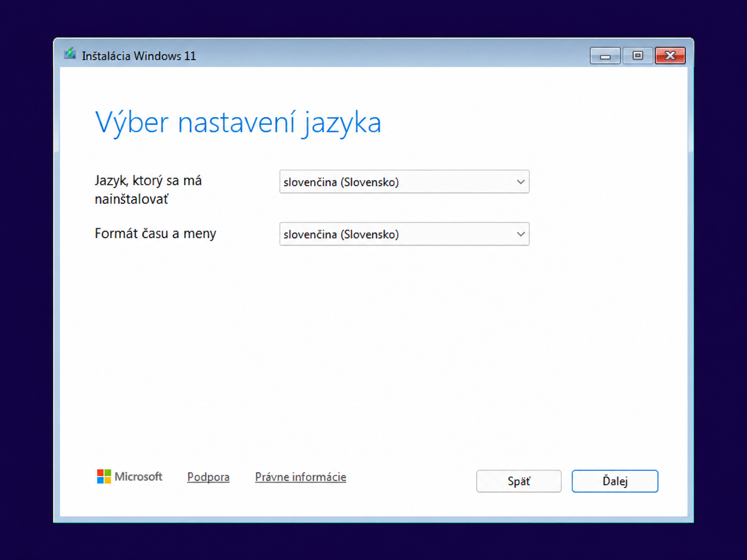Expand the time and currency format dropdown
This screenshot has width=747, height=560.
tap(404, 234)
